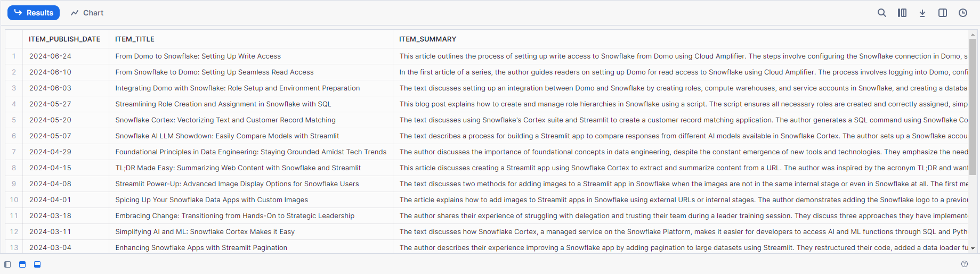
Task: Click the date cell 2024-06-24
Action: click(x=50, y=56)
